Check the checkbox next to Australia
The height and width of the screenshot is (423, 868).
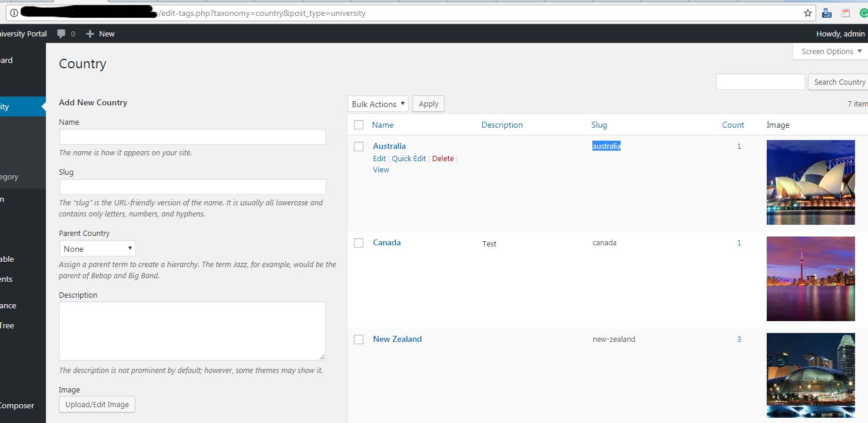click(359, 146)
